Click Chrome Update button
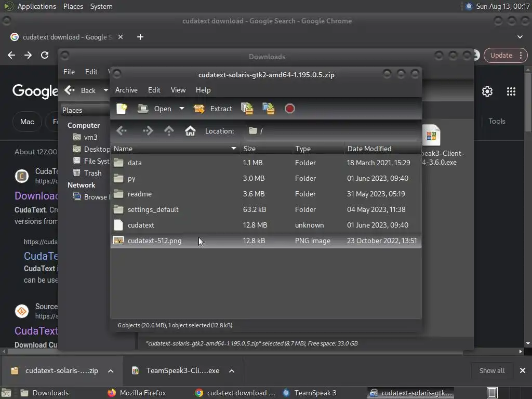Screen dimensions: 532x399 (501, 55)
